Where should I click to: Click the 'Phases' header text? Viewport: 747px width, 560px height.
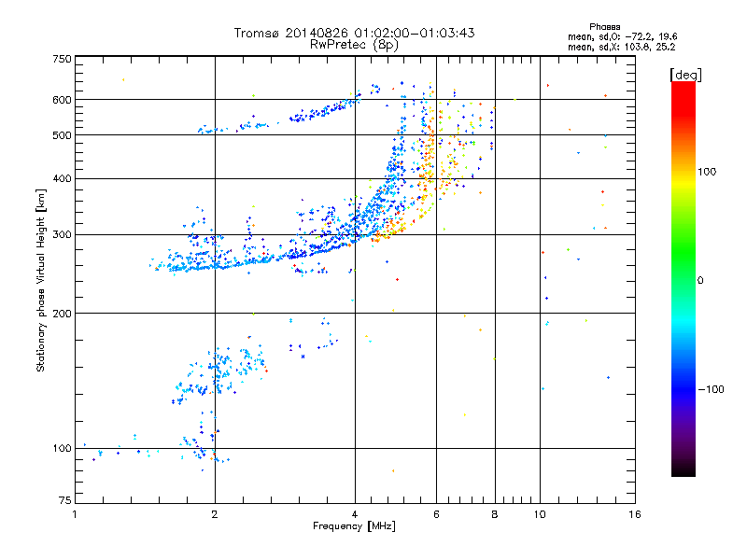(604, 27)
